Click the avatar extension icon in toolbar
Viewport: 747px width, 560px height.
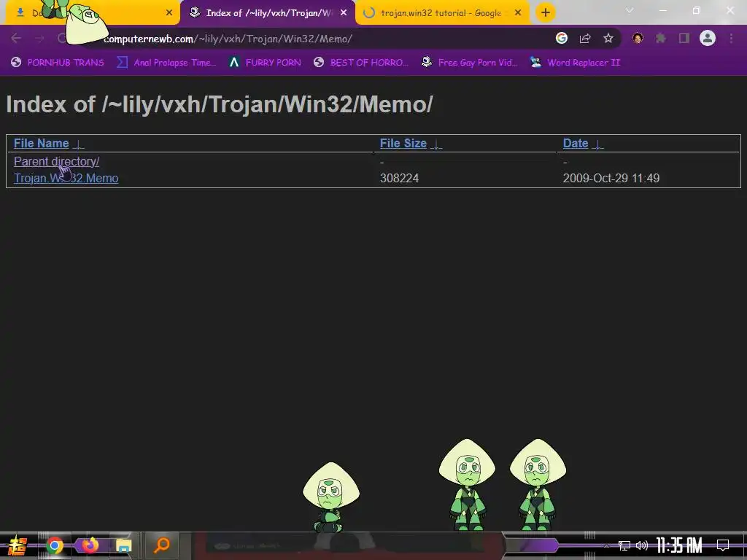click(638, 39)
